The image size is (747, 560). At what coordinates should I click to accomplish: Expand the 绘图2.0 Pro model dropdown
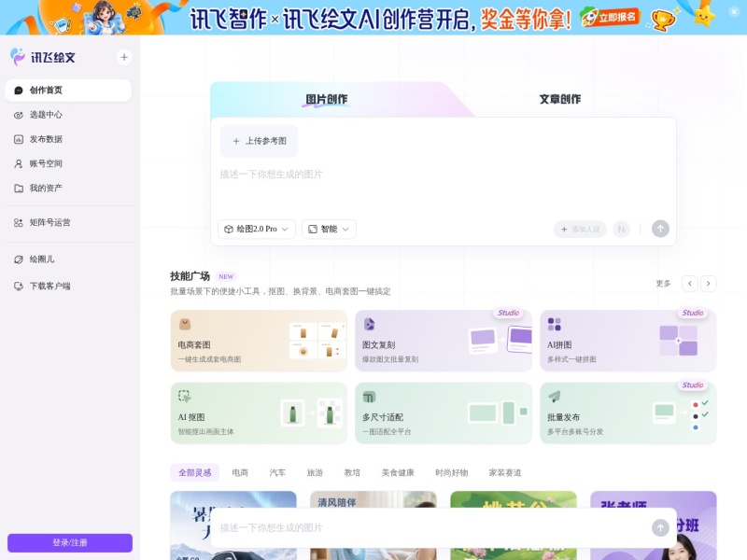tap(256, 229)
